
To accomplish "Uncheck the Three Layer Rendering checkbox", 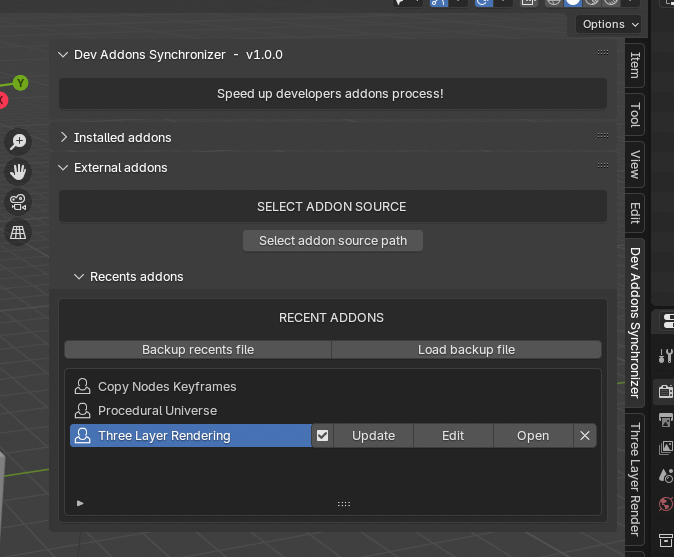I will (x=322, y=436).
